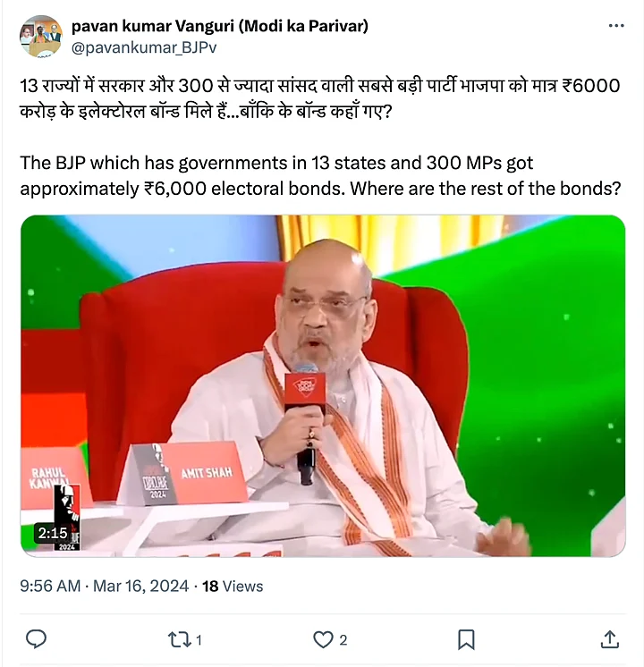
Task: Open pavan kumar Vanguri's profile picture
Action: (x=41, y=37)
